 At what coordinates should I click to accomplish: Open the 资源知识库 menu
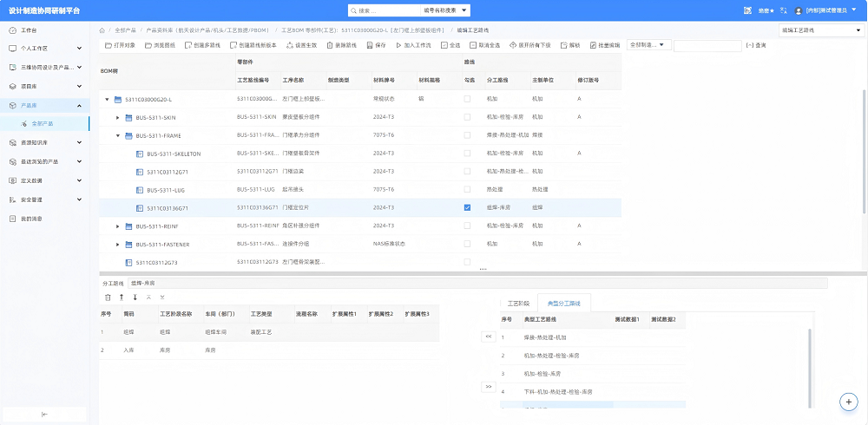pyautogui.click(x=45, y=143)
